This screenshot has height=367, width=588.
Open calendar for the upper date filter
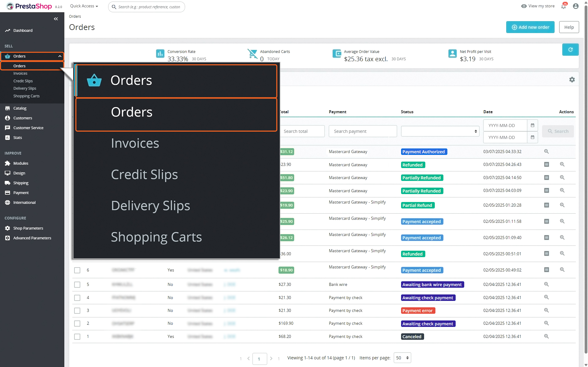pyautogui.click(x=533, y=125)
